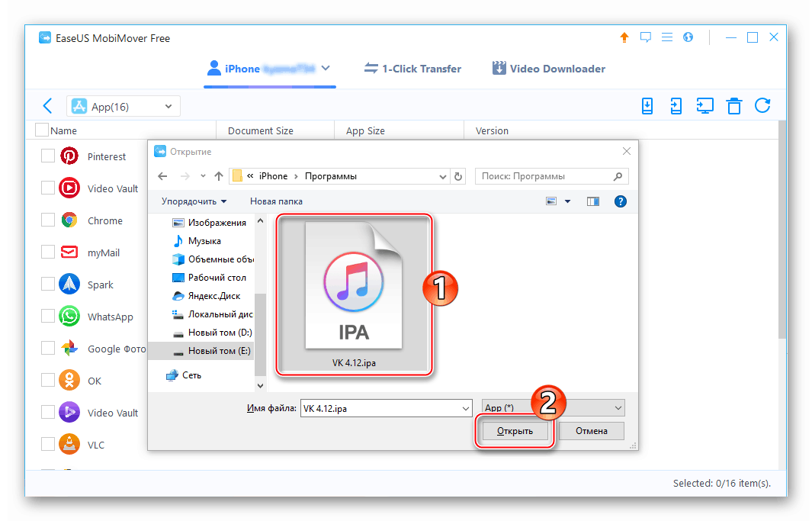Click the orange upgrade arrow icon
Image resolution: width=812 pixels, height=521 pixels.
[624, 37]
